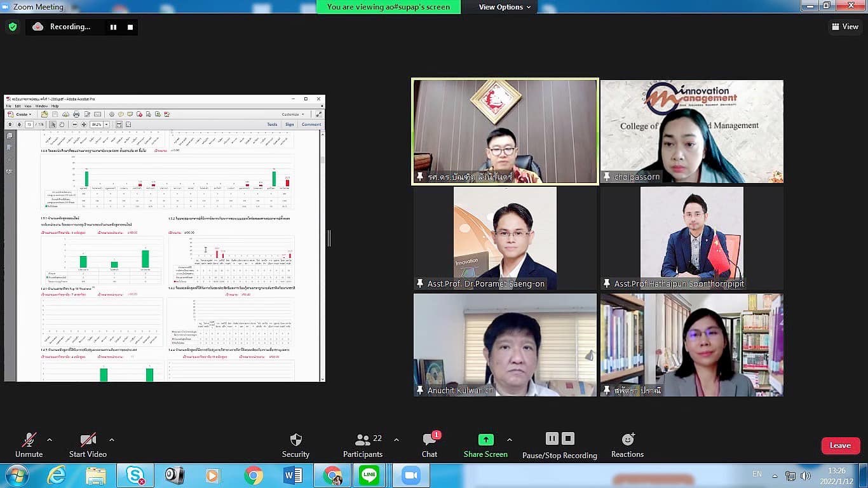Click the encryption shield icon at top left
Screen dimensions: 868x488
tap(12, 27)
